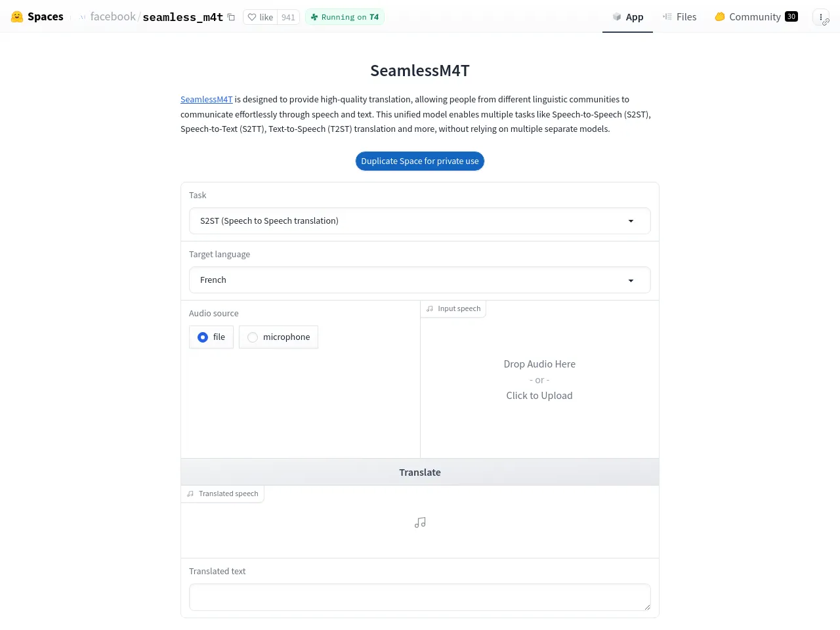
Task: Open the Target language dropdown arrow
Action: (x=631, y=280)
